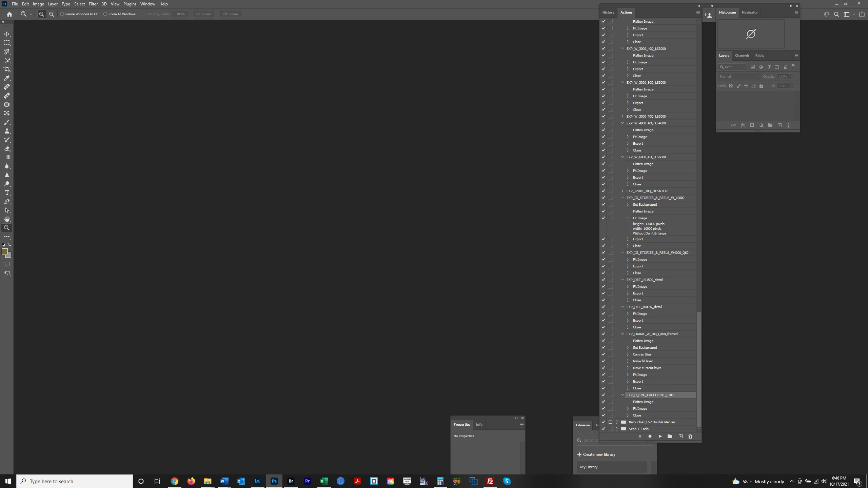Select the Crop tool
Viewport: 868px width, 488px height.
coord(7,69)
